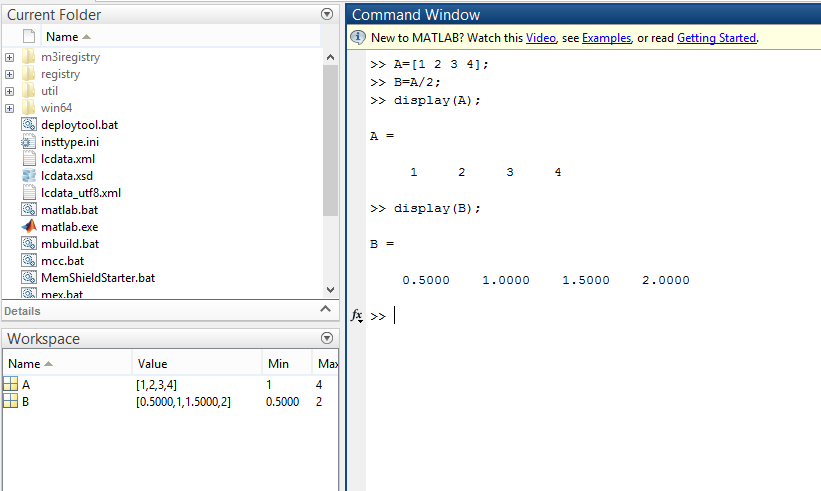This screenshot has height=491, width=821.
Task: Expand the win64 folder node
Action: (x=9, y=108)
